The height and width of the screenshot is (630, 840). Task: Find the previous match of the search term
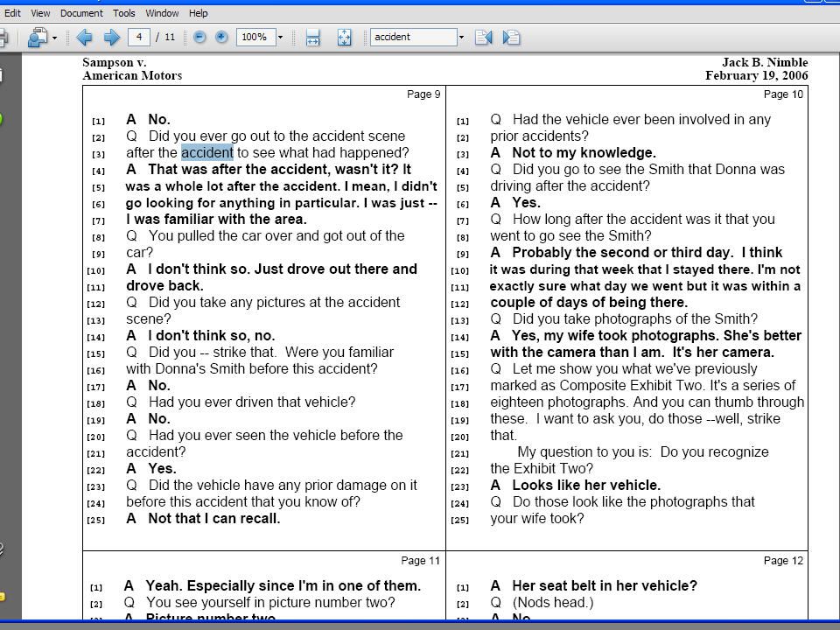click(x=483, y=37)
